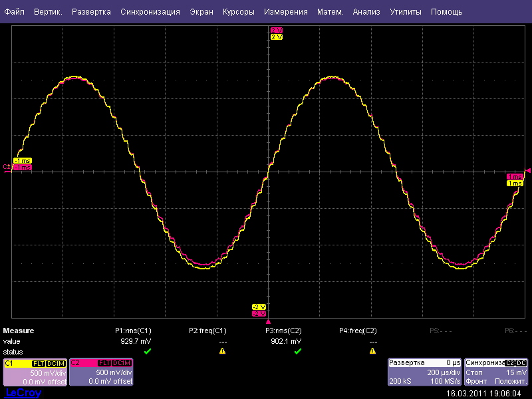Select the C1 channel descriptor box

(35, 372)
